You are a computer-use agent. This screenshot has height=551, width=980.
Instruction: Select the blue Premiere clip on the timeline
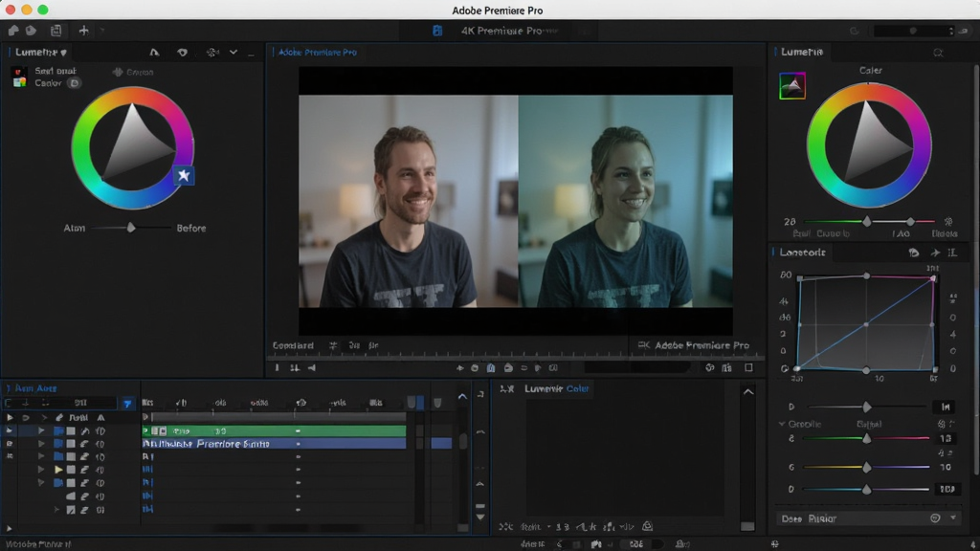(274, 444)
